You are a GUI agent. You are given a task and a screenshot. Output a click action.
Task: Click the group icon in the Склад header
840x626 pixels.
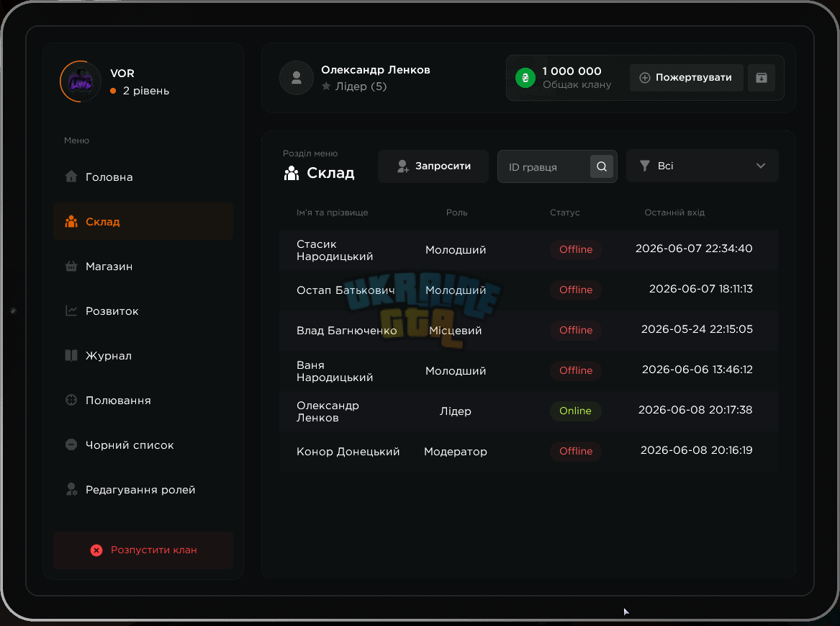coord(292,173)
